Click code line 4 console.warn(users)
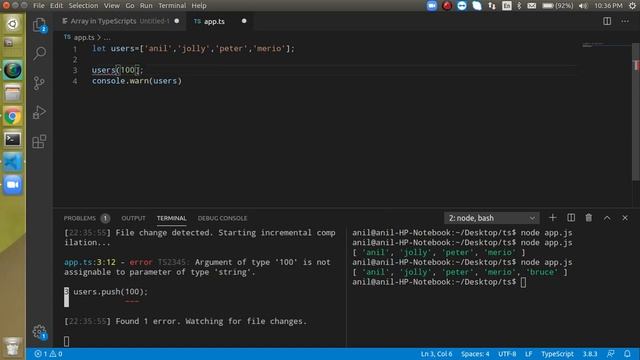The image size is (640, 360). coord(137,81)
